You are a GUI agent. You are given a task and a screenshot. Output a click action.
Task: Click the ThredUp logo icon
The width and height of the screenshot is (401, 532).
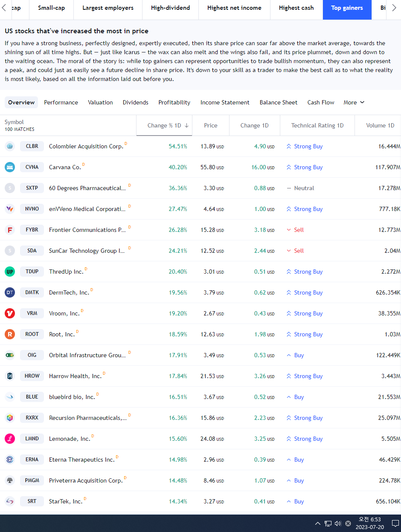pos(10,272)
